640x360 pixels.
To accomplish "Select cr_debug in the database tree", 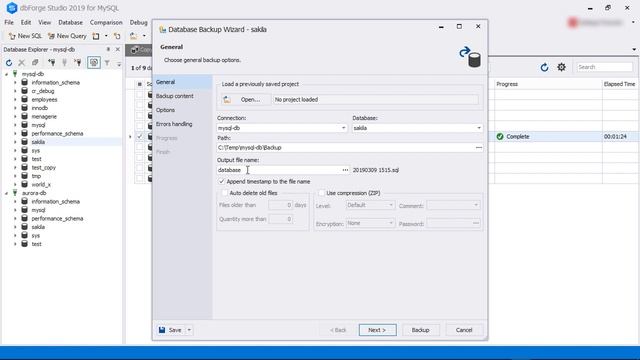I will pyautogui.click(x=43, y=91).
